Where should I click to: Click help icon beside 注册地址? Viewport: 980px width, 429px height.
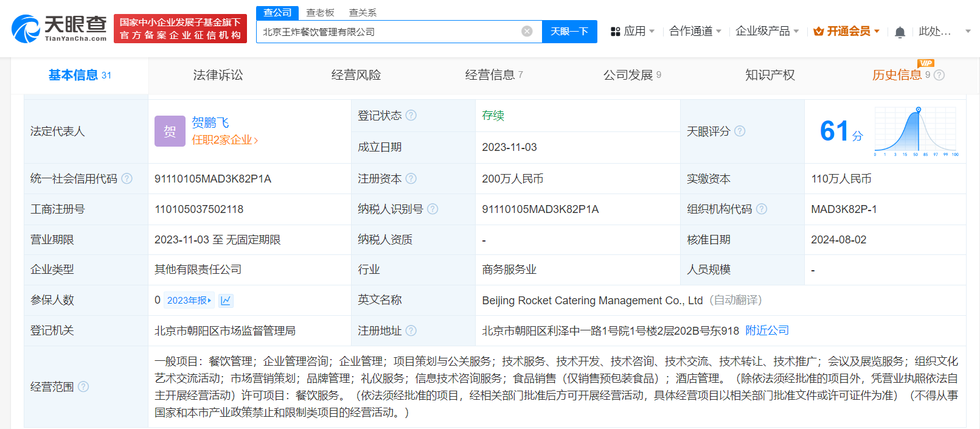tap(411, 331)
